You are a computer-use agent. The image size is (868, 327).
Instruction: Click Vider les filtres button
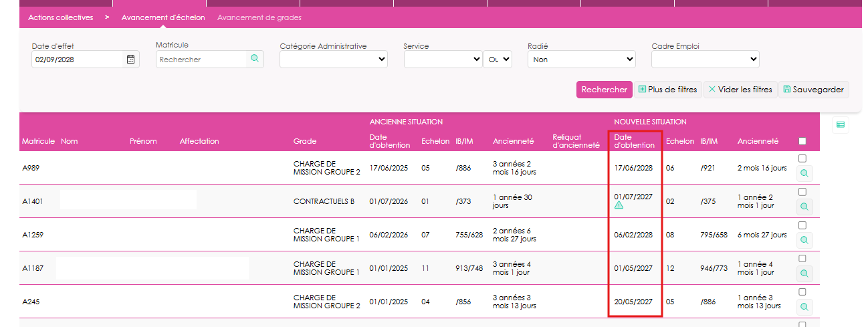click(x=740, y=90)
